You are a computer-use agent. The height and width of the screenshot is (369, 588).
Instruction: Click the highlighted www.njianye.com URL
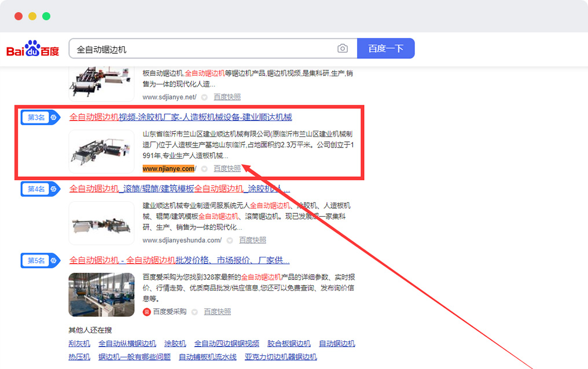tap(169, 168)
